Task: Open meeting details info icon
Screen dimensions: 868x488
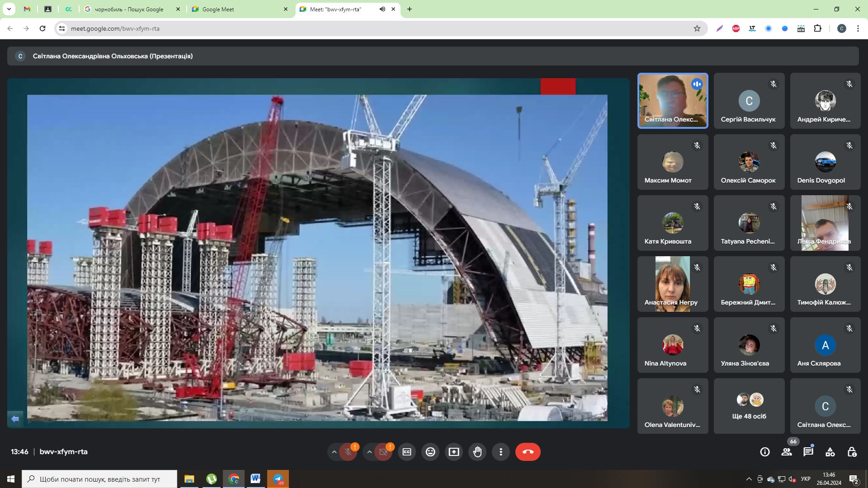Action: [765, 452]
